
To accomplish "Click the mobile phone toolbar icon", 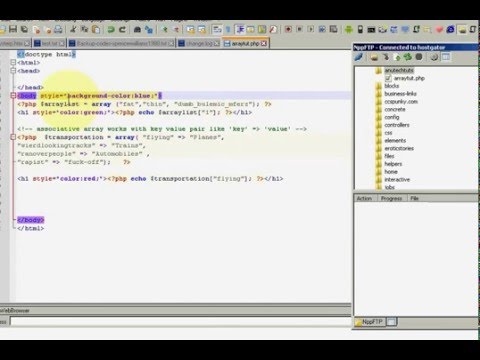I will [360, 29].
